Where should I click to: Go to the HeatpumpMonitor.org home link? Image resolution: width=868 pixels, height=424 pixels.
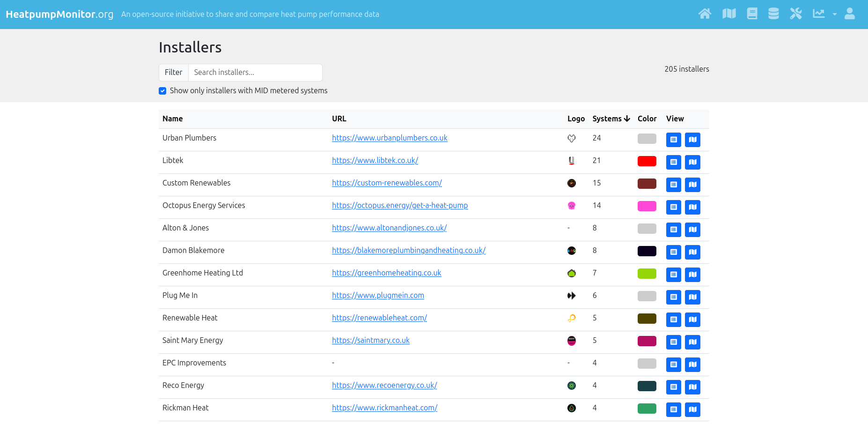(59, 14)
